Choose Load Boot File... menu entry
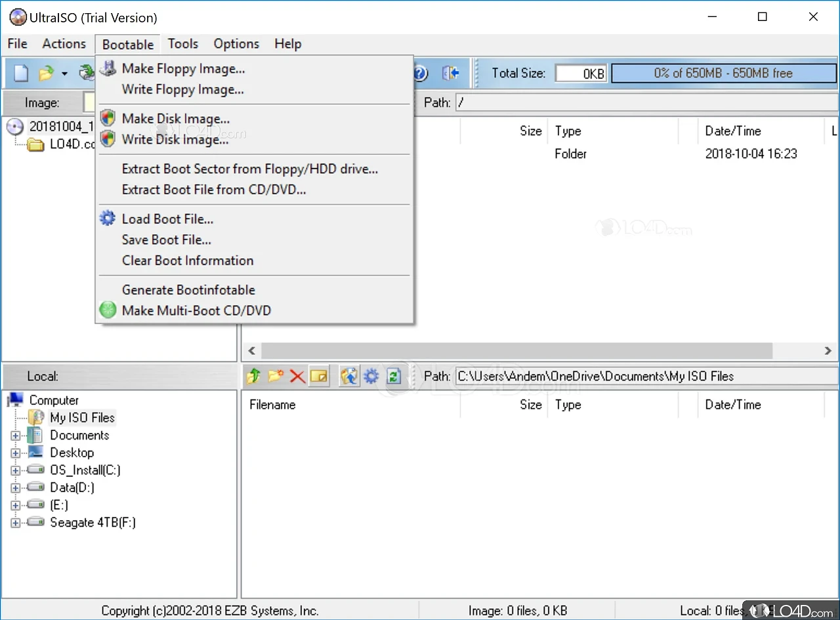840x620 pixels. pos(255,219)
